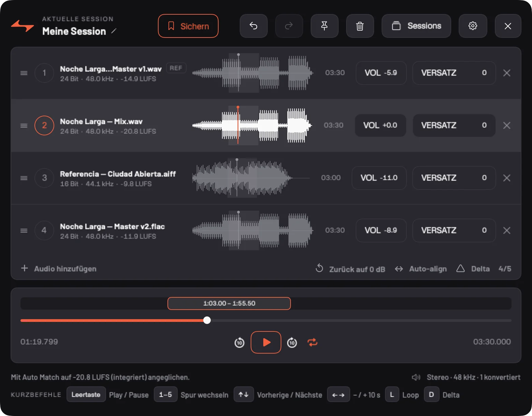Viewport: 532px width, 416px height.
Task: Run Auto-align on tracks
Action: pyautogui.click(x=420, y=269)
